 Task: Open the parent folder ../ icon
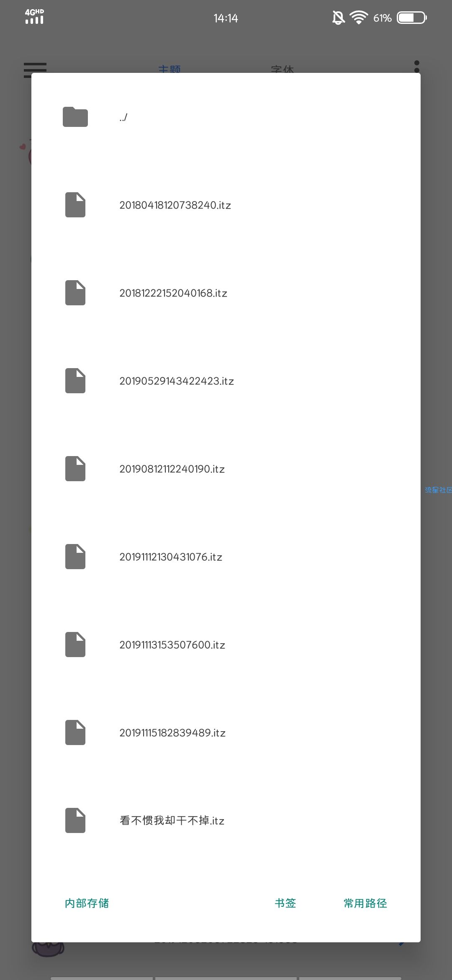(75, 117)
